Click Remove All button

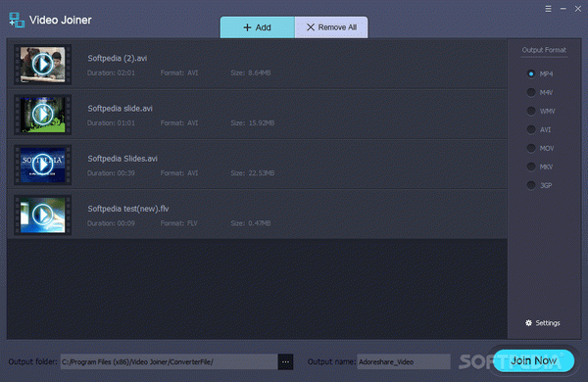331,27
